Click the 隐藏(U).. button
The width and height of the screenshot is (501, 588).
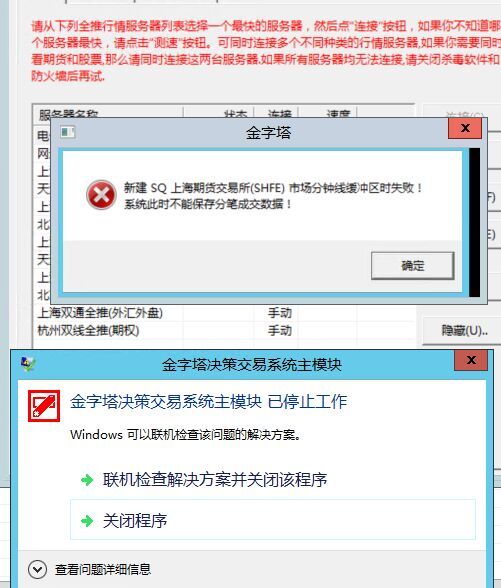pyautogui.click(x=462, y=330)
